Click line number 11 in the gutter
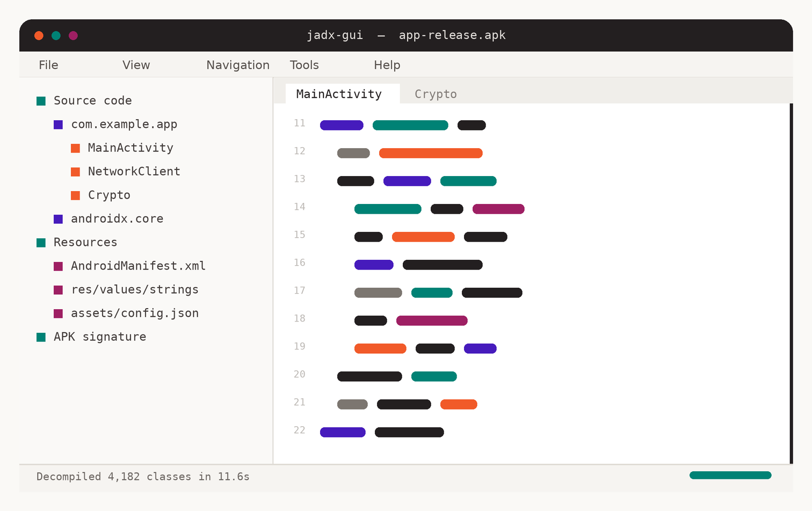The height and width of the screenshot is (511, 812). pos(300,123)
